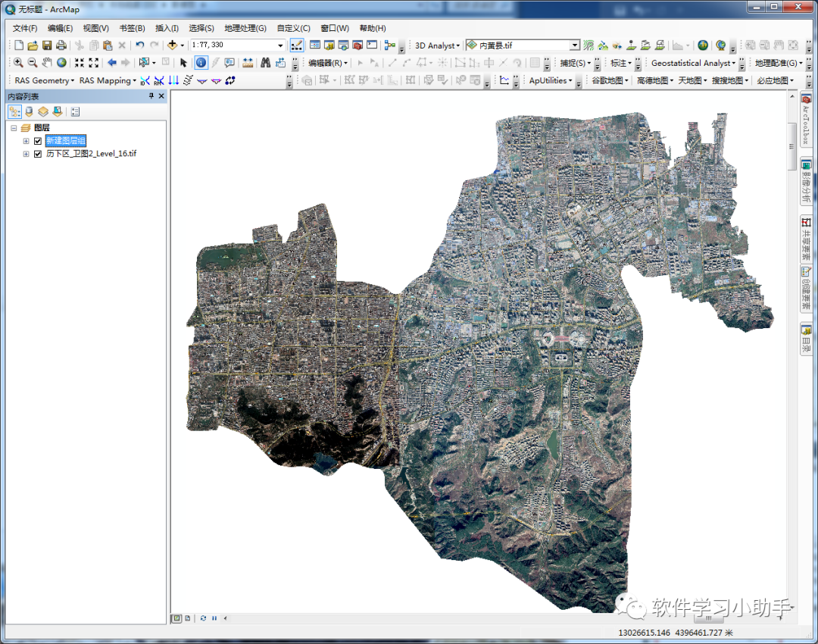Open the Editor Toolbar icon
The width and height of the screenshot is (818, 644).
pyautogui.click(x=297, y=45)
